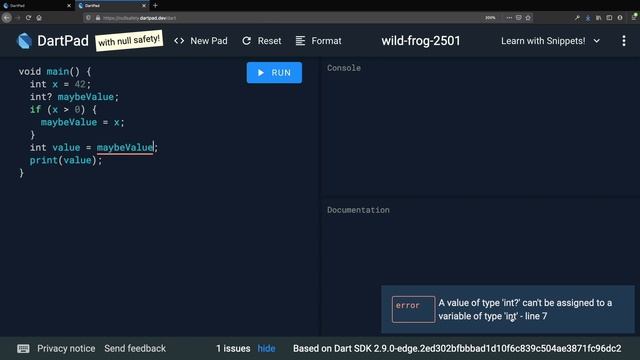This screenshot has height=360, width=640.
Task: Click the 'with null safety!' badge
Action: (x=129, y=41)
